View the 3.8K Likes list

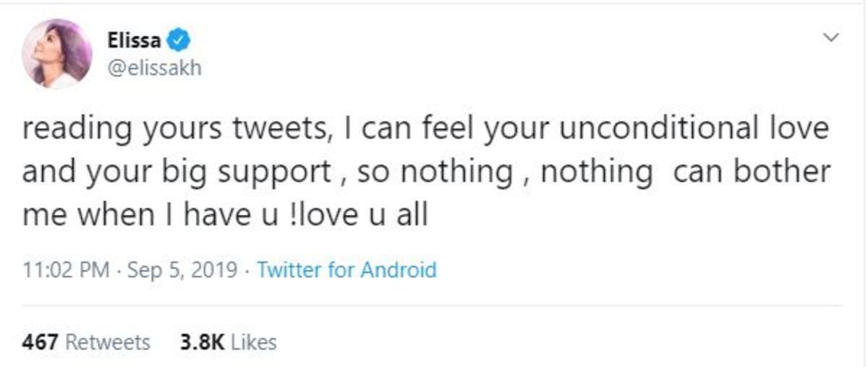pyautogui.click(x=227, y=342)
